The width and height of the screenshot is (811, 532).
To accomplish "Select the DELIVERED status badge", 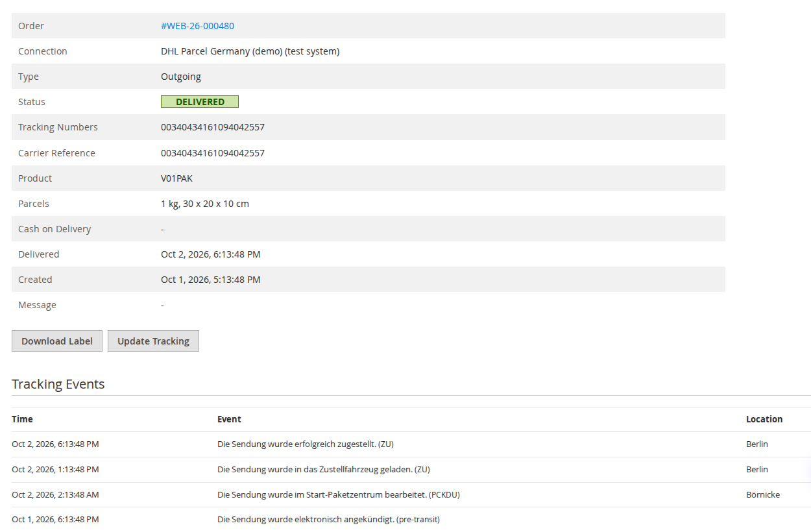I will point(200,102).
